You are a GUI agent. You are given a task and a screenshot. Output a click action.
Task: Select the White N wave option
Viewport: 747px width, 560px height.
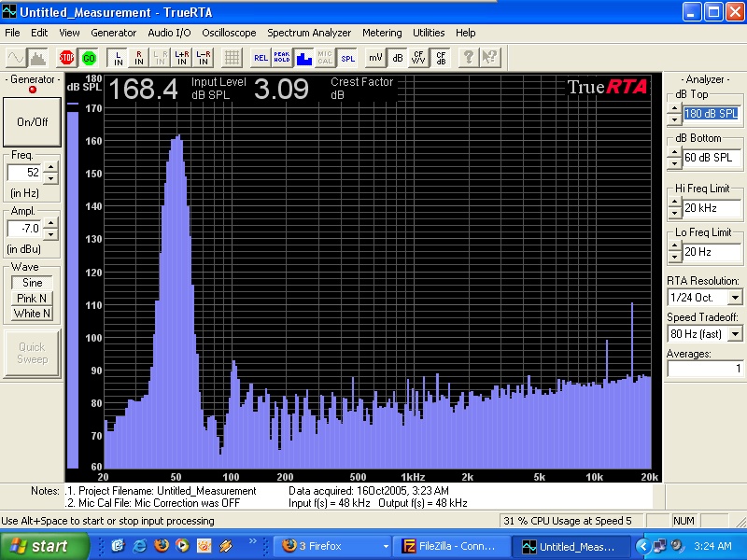click(x=32, y=314)
